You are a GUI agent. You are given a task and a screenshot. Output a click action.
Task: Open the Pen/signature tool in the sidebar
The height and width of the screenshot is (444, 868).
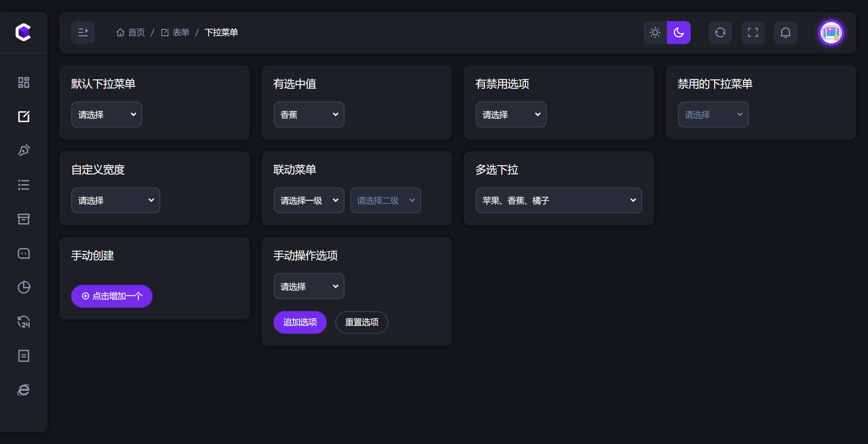(x=23, y=150)
